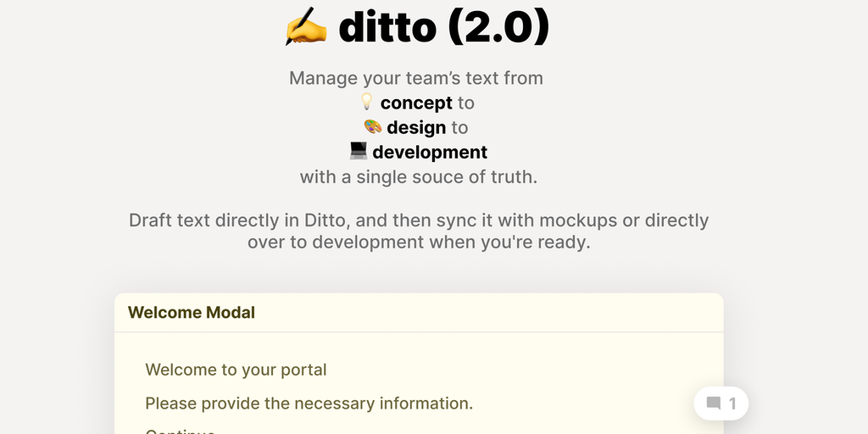Viewport: 868px width, 434px height.
Task: Select the "Welcome to your portal" text item
Action: click(x=236, y=370)
